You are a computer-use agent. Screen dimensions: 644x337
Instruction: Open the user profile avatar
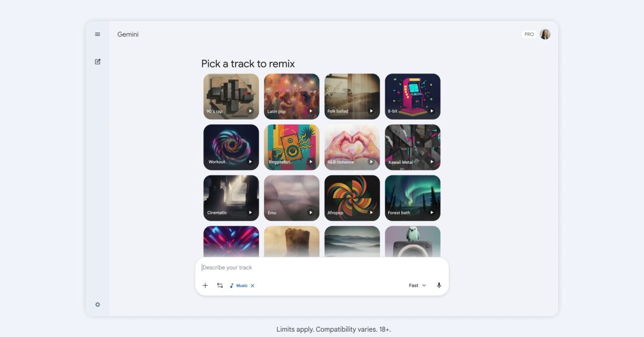pyautogui.click(x=545, y=34)
